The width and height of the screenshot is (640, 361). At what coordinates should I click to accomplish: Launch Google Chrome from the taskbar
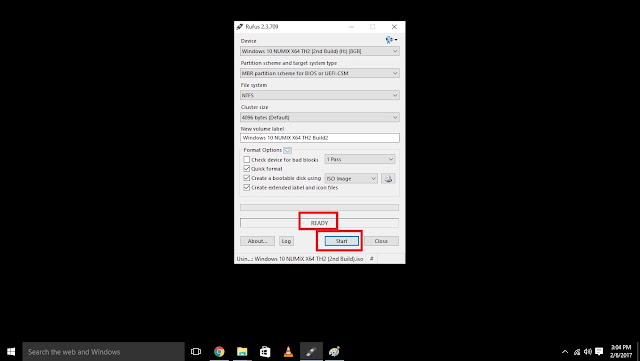(x=219, y=352)
